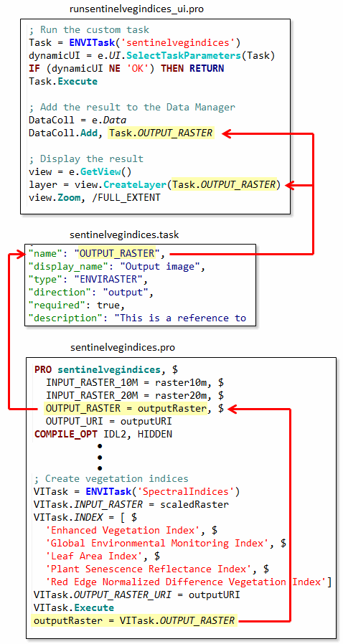Click the ENVITask('sentinelvegindices') call

154,43
